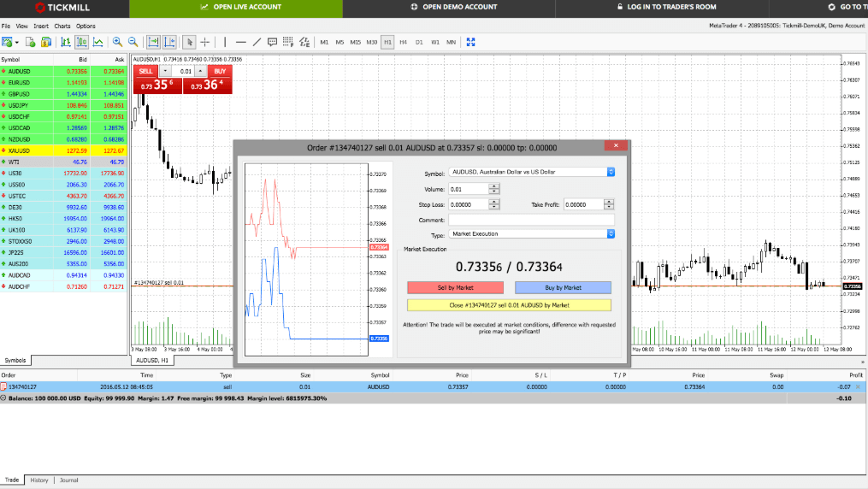Select EURUSD row in Market Watch
868x489 pixels.
(x=63, y=82)
